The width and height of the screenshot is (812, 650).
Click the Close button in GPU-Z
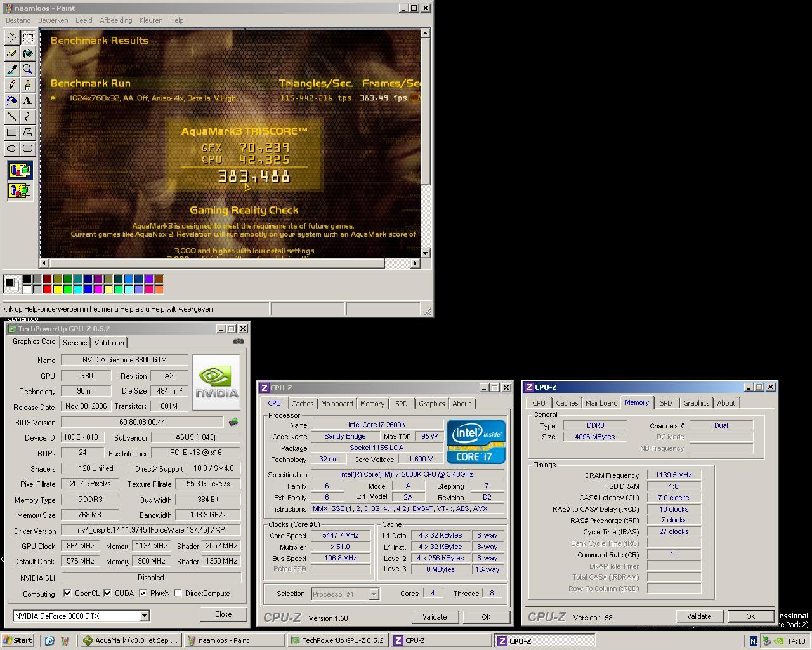[x=223, y=614]
